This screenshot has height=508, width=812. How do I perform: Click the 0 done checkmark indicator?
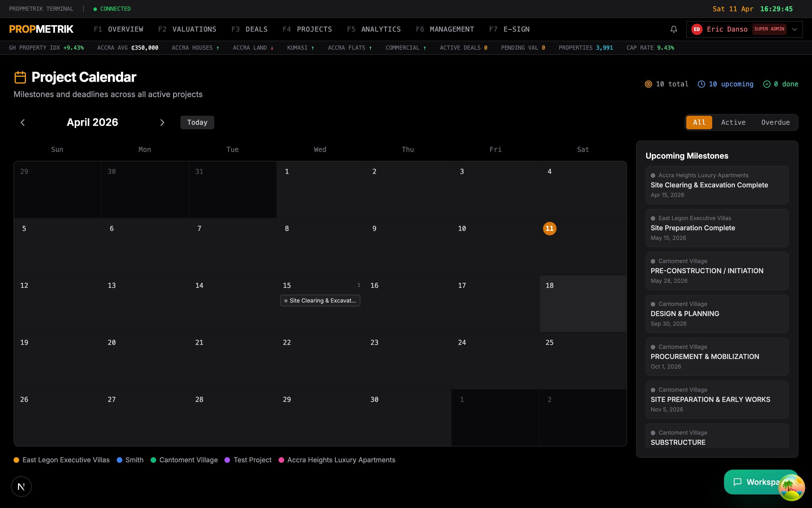(780, 84)
